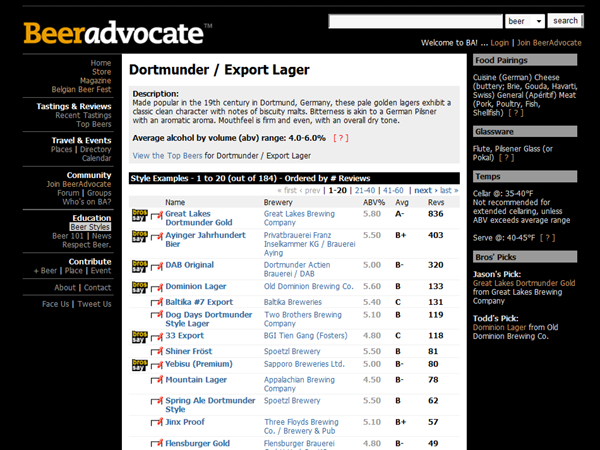Image resolution: width=600 pixels, height=450 pixels.
Task: Click the Food Pairings help [?] link
Action: point(515,113)
